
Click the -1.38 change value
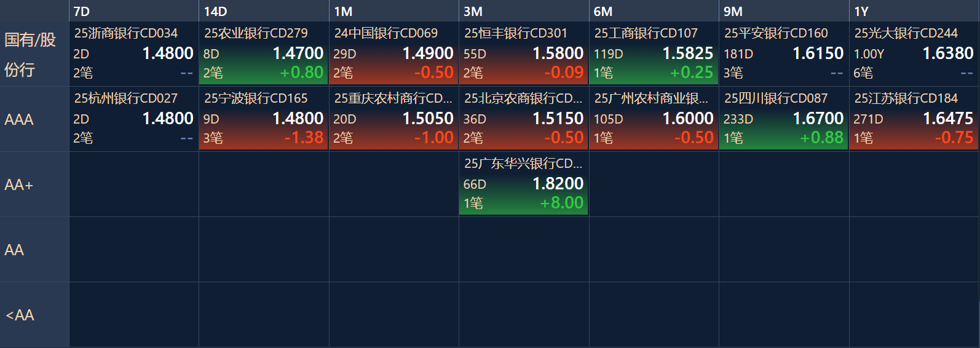(304, 138)
